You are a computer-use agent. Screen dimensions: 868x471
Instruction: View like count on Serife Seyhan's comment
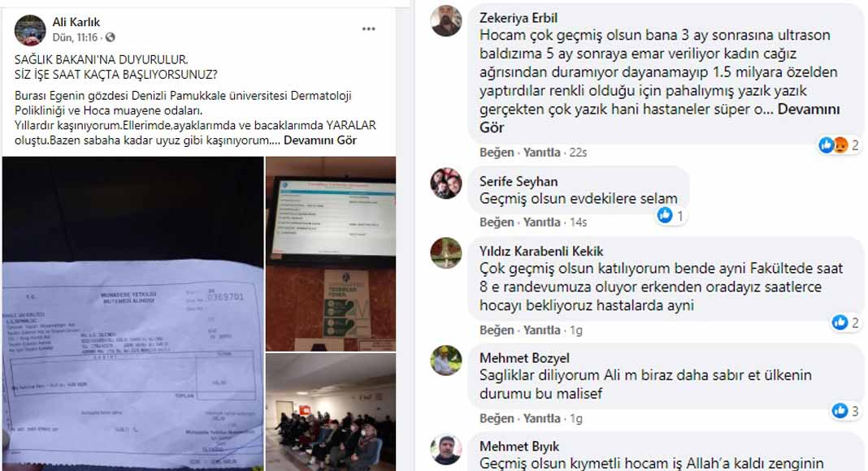(671, 215)
